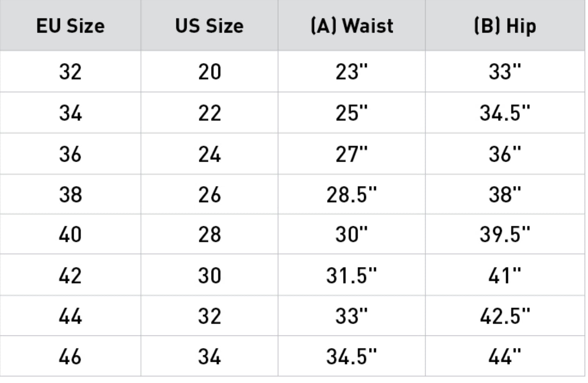Click the US Size column header
This screenshot has width=588, height=383.
coord(210,26)
